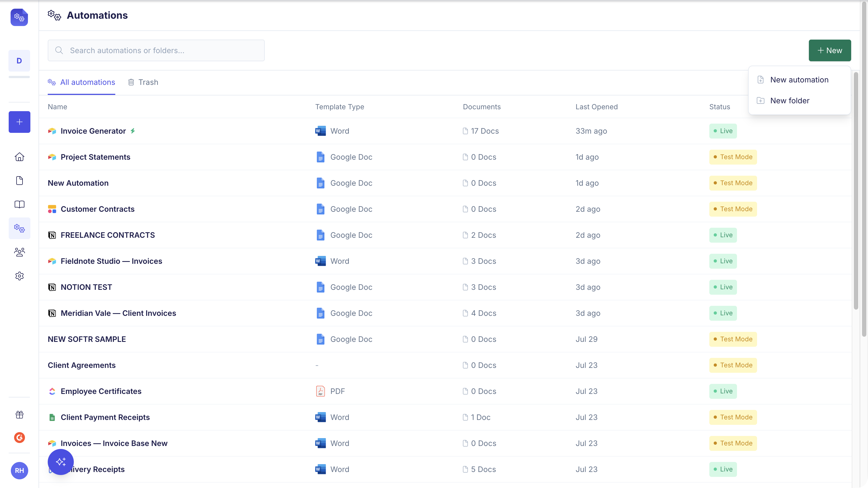
Task: Open the book icon in sidebar
Action: click(x=19, y=204)
